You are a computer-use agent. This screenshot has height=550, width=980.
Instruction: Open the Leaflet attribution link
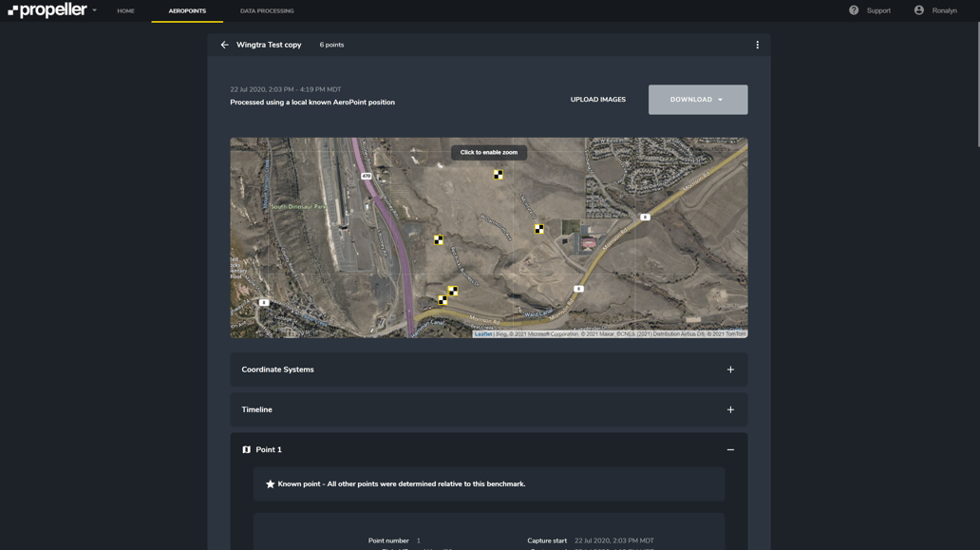click(x=483, y=334)
